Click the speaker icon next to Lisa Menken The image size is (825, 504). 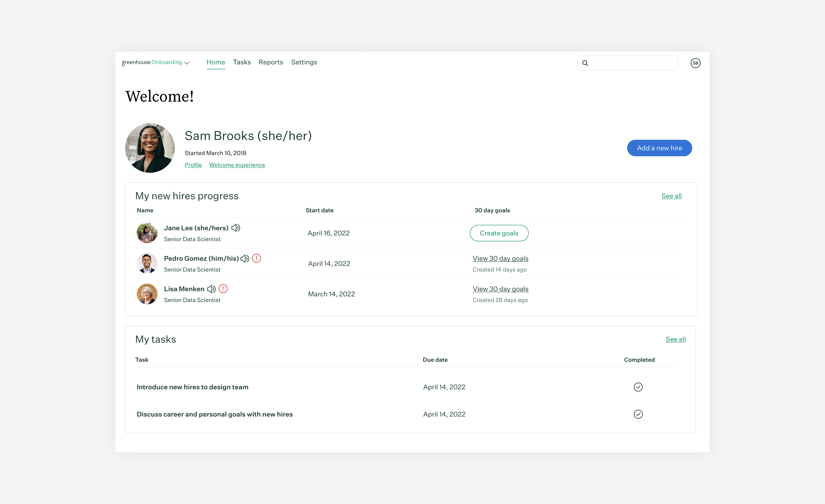pos(211,289)
